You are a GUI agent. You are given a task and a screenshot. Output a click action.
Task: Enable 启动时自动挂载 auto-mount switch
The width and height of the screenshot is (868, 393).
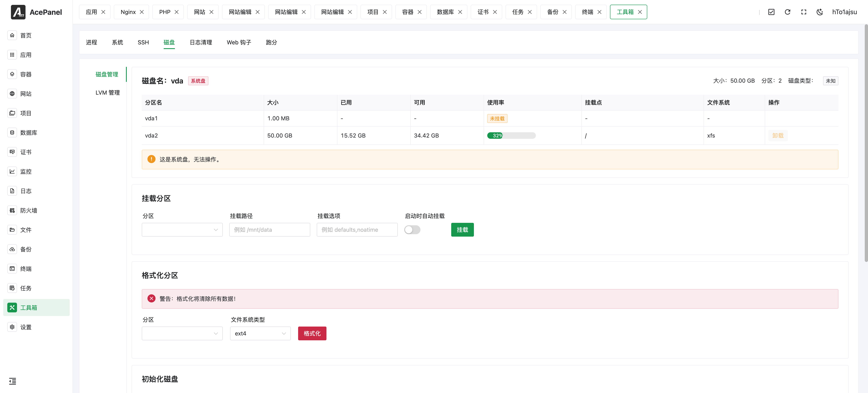(x=412, y=230)
